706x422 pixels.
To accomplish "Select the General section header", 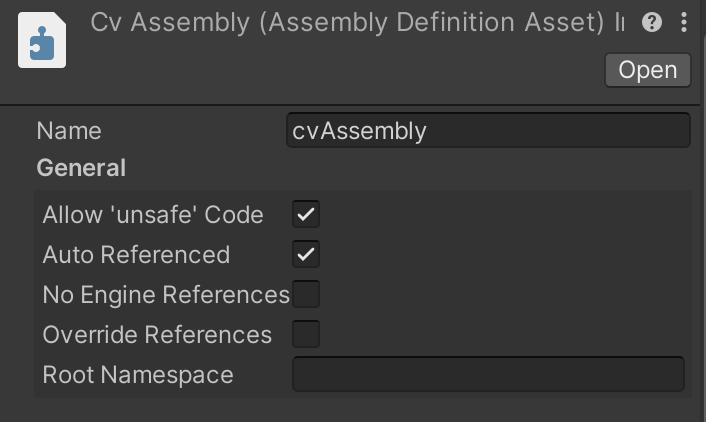I will point(81,168).
